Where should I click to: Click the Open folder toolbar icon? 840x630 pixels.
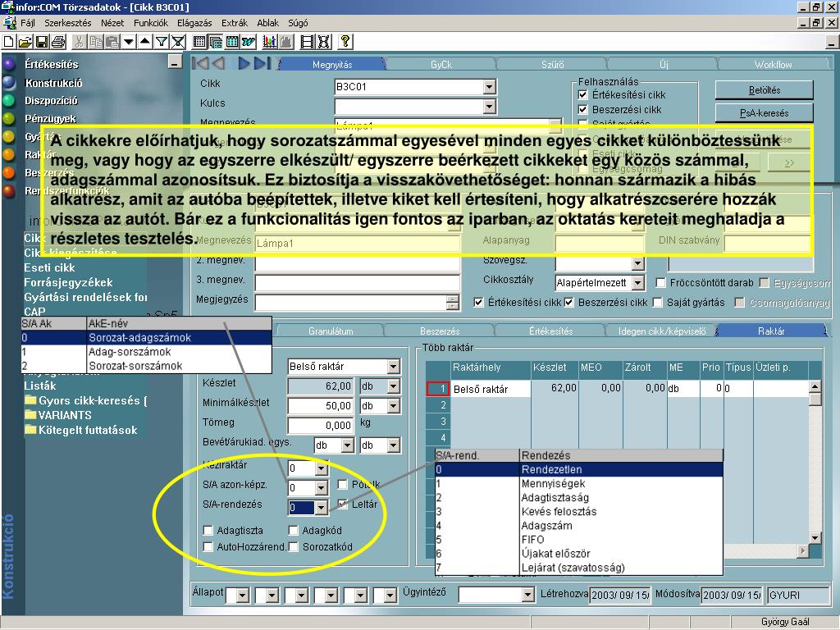click(25, 41)
